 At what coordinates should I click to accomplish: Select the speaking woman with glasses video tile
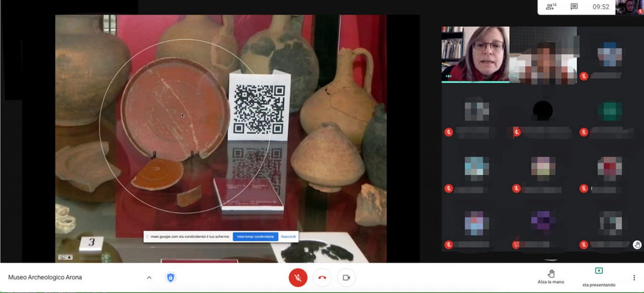pos(475,54)
